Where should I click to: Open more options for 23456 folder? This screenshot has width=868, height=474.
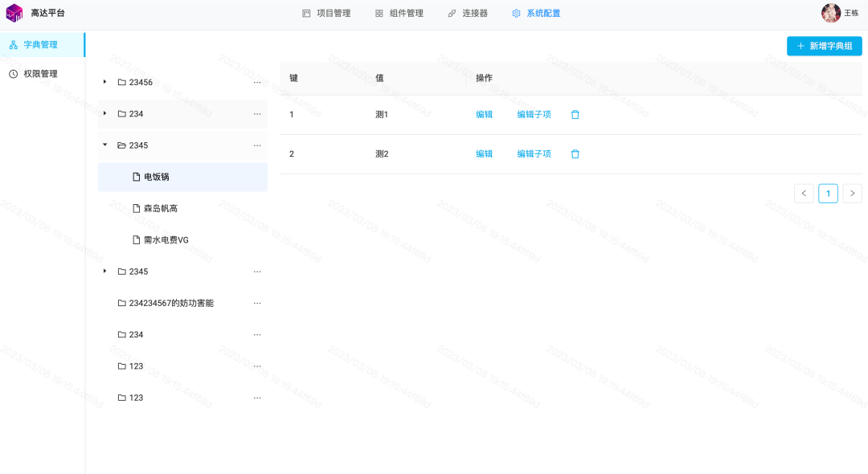click(x=257, y=83)
